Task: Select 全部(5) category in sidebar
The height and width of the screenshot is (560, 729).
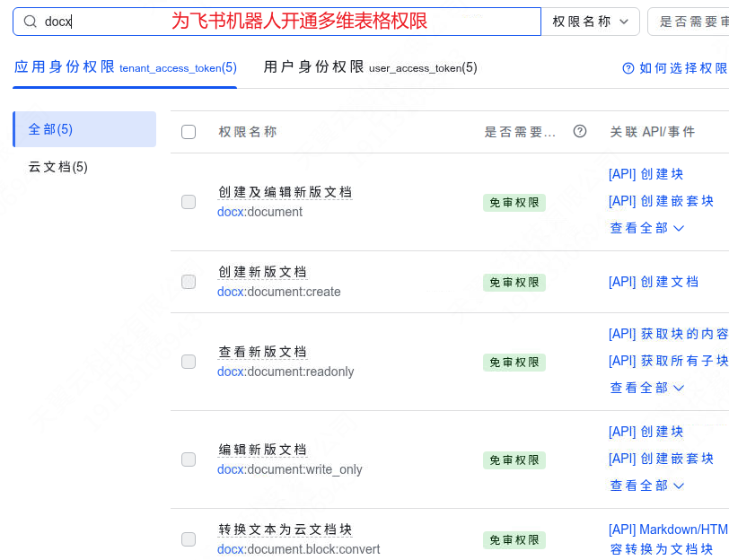Action: [84, 129]
